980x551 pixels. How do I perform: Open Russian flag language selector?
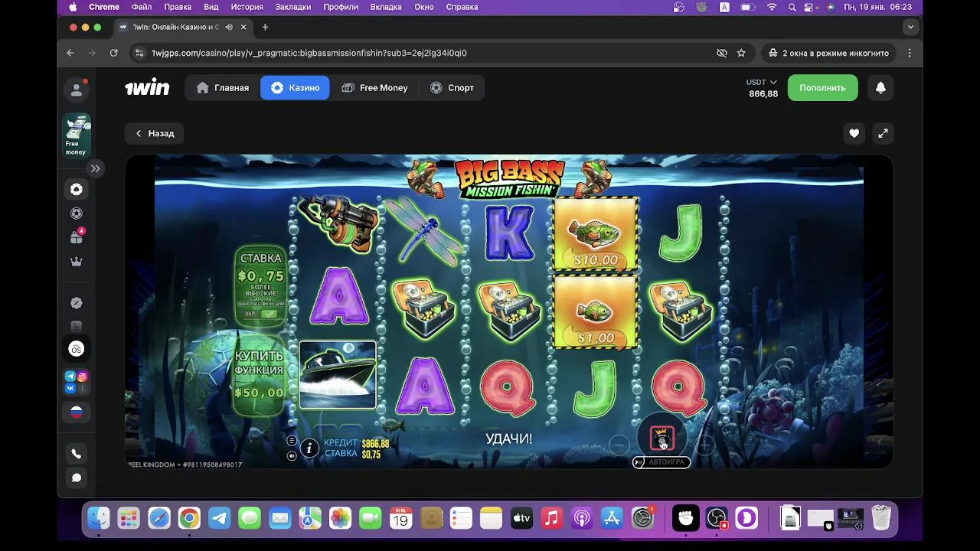click(77, 412)
